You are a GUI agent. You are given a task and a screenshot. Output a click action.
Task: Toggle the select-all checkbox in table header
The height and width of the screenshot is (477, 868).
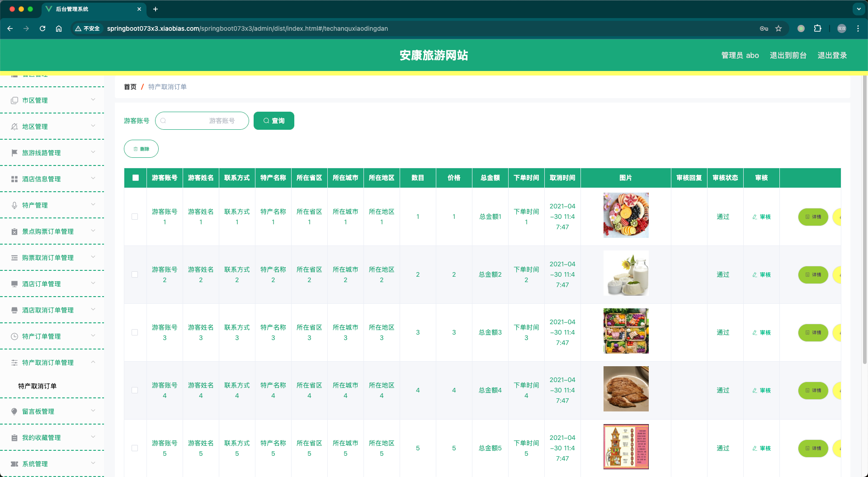[136, 178]
